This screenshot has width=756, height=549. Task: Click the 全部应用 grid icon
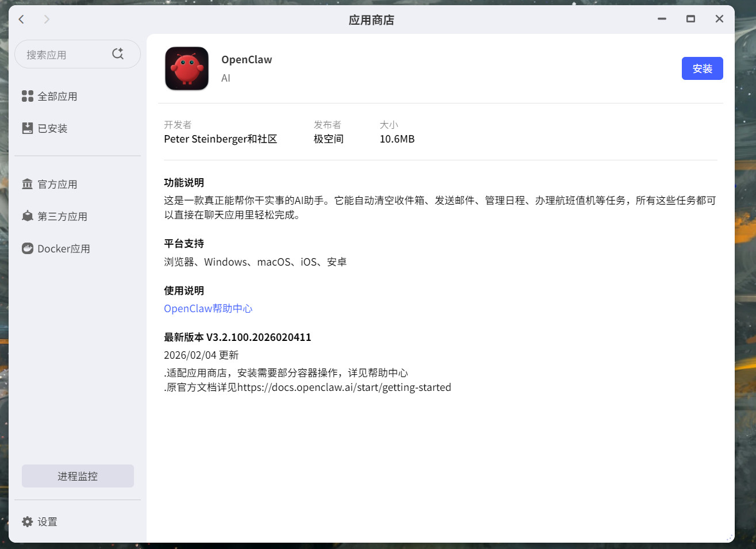(28, 96)
